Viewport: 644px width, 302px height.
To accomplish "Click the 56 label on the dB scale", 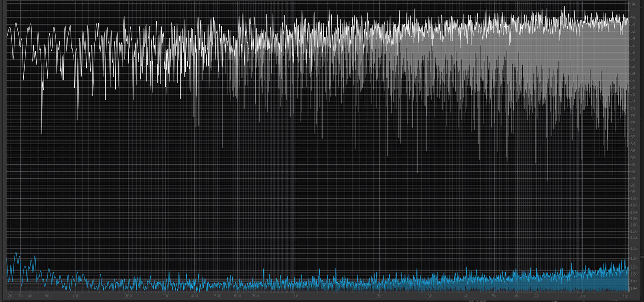I will click(x=632, y=45).
